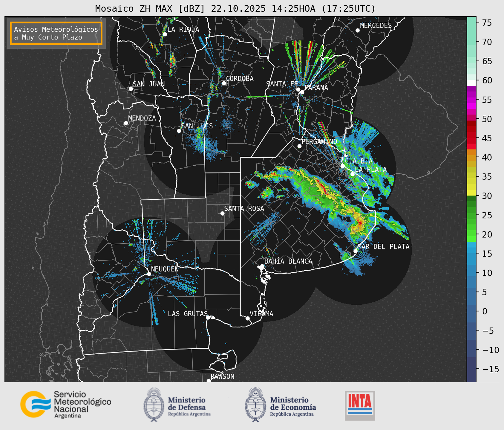Click the INTA logo
Screen dimensions: 504x430
coord(360,405)
